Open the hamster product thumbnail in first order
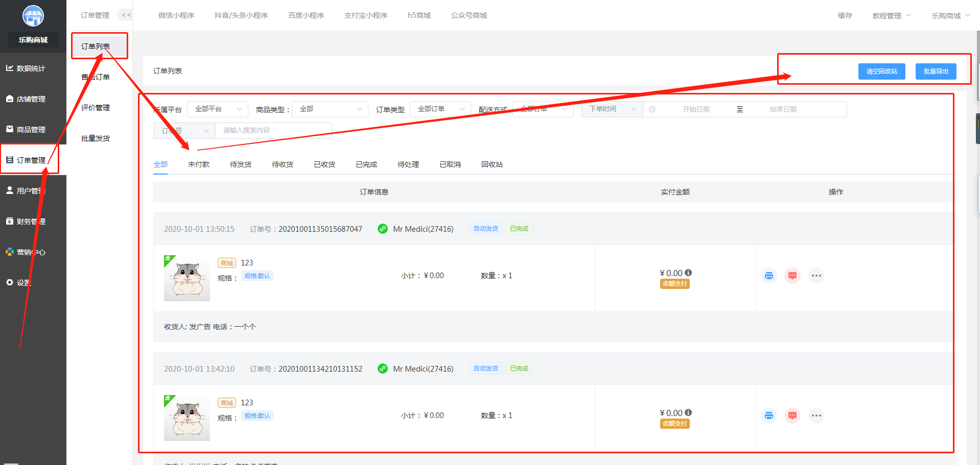 (x=187, y=278)
